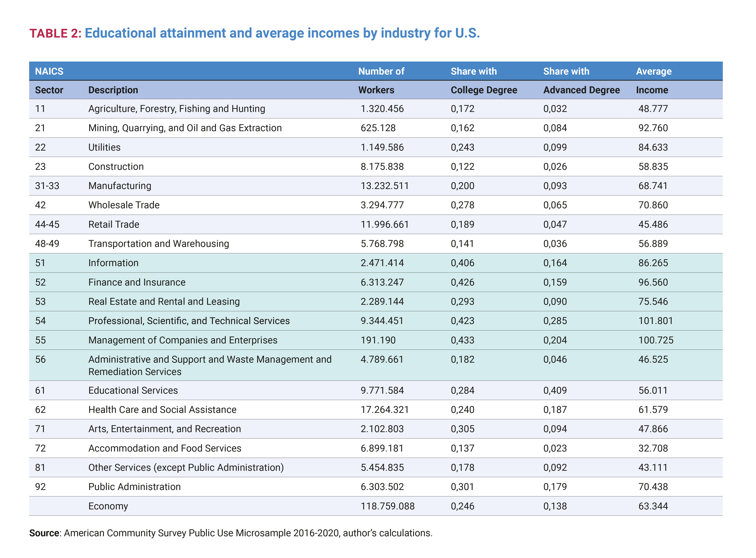Click the Description subheader

tap(113, 90)
